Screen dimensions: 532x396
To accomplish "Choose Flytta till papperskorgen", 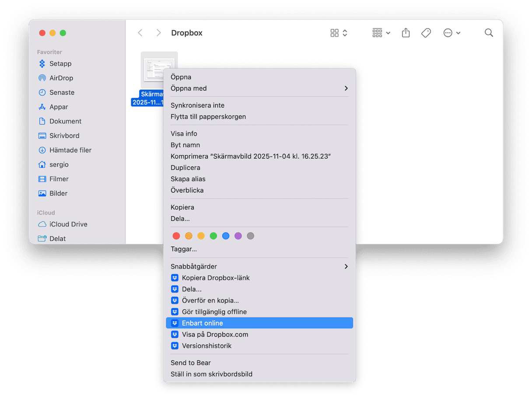I will coord(208,117).
